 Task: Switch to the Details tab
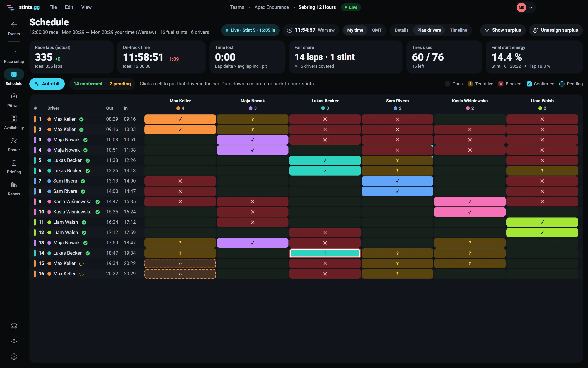(401, 30)
